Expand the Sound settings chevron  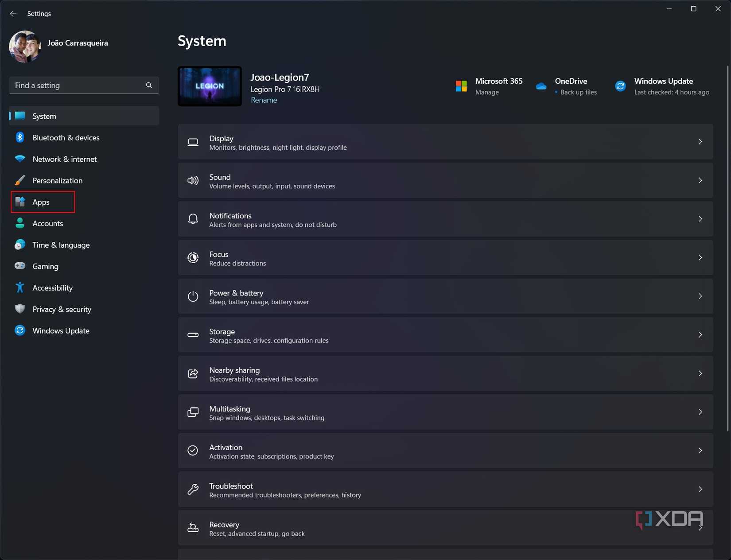point(700,180)
